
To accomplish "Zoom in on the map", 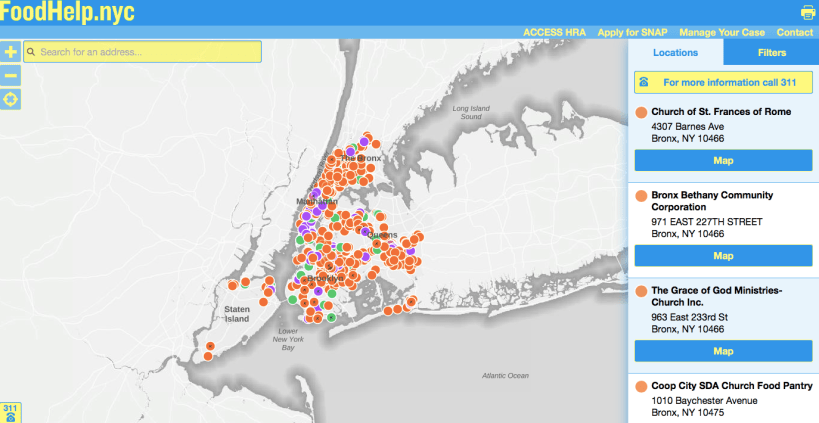I will [x=11, y=51].
